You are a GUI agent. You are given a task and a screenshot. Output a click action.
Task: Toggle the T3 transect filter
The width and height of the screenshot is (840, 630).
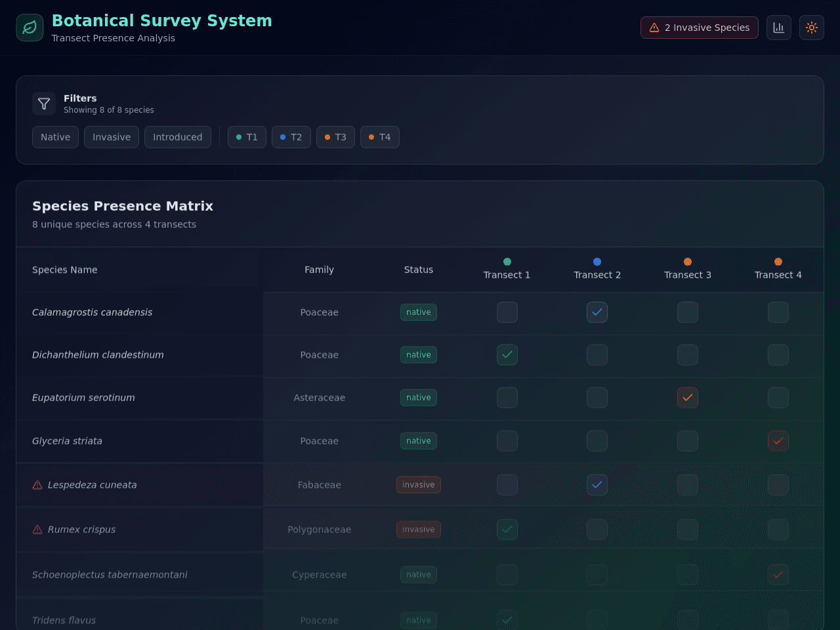click(x=335, y=137)
